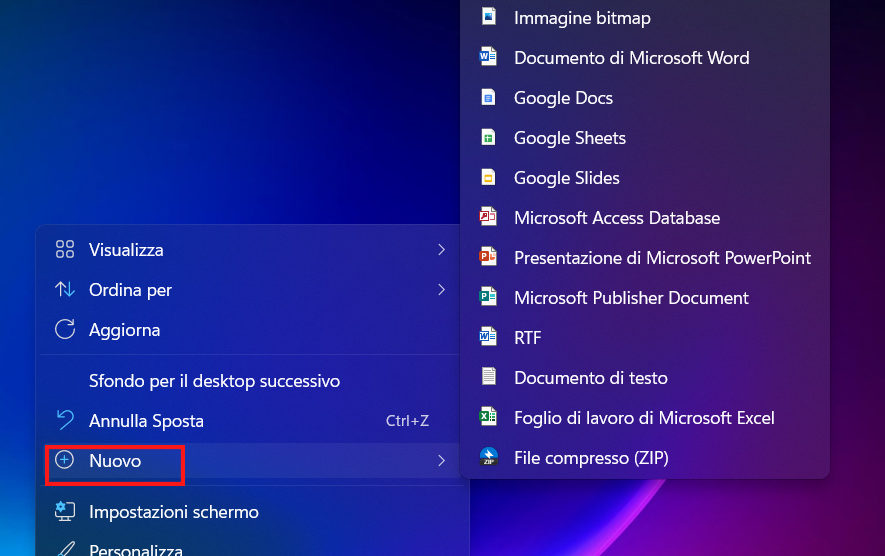The height and width of the screenshot is (556, 885).
Task: Click Sfondo per il desktop successivo
Action: (x=214, y=381)
